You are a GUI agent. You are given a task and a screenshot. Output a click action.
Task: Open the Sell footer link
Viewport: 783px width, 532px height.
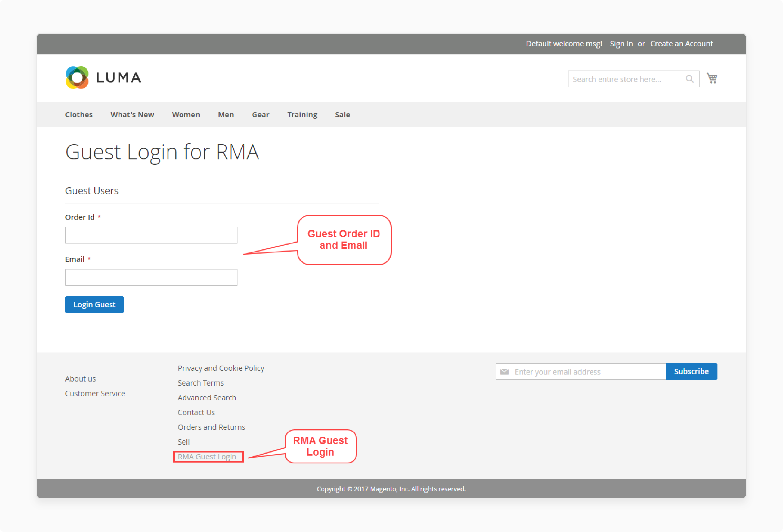pos(183,442)
